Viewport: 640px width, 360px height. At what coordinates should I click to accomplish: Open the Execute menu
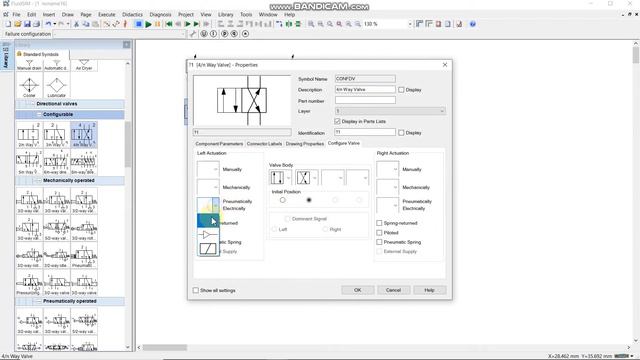pos(107,14)
